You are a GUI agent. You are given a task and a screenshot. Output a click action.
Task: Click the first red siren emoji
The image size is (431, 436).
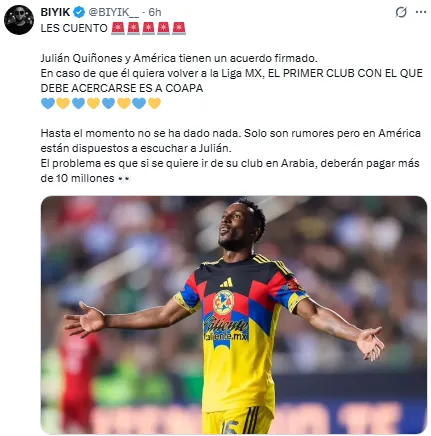pyautogui.click(x=118, y=28)
